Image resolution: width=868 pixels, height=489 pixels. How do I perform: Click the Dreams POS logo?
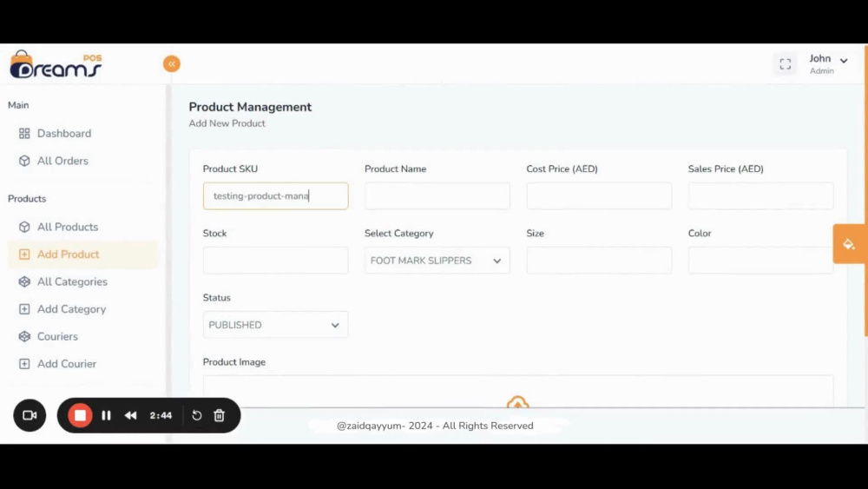(56, 64)
